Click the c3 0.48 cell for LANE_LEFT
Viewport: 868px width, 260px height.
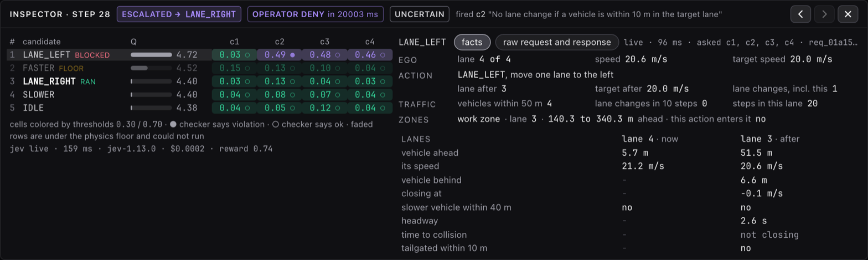(325, 55)
